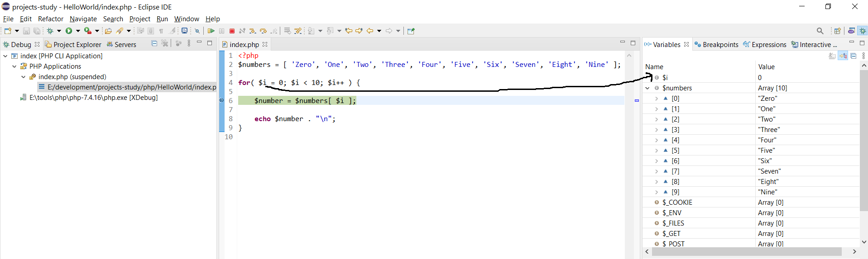Click the Step Into icon
Image resolution: width=868 pixels, height=259 pixels.
tap(253, 31)
